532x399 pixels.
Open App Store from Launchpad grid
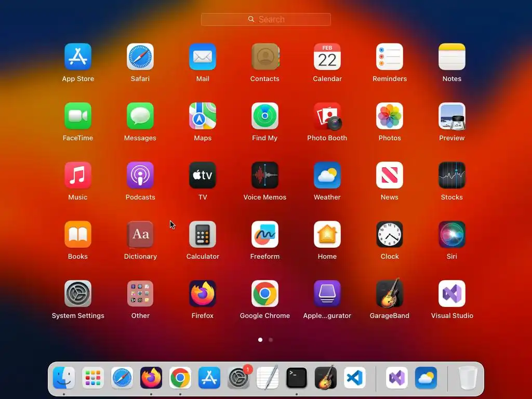pos(78,57)
